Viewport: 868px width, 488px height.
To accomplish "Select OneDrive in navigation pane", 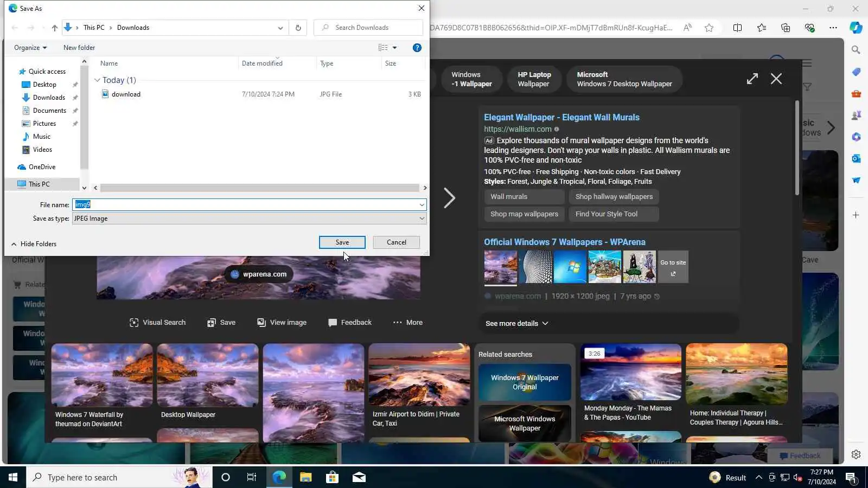I will pos(42,167).
